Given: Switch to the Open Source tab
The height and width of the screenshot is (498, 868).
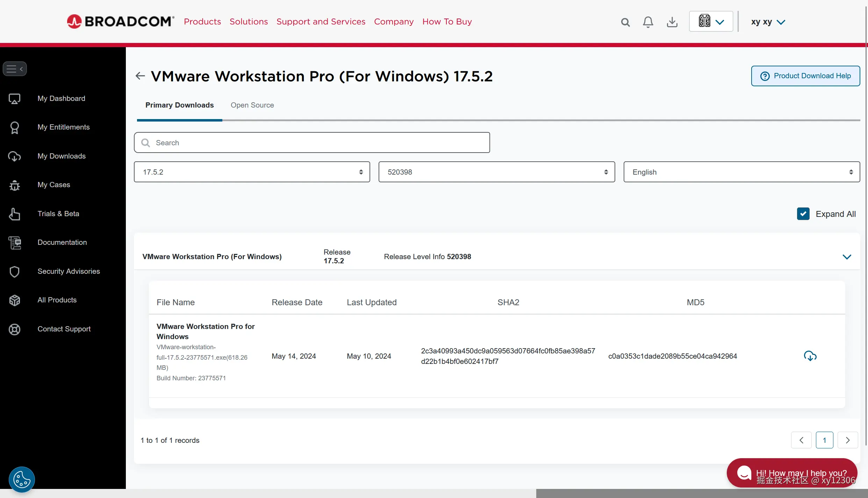Looking at the screenshot, I should tap(252, 105).
